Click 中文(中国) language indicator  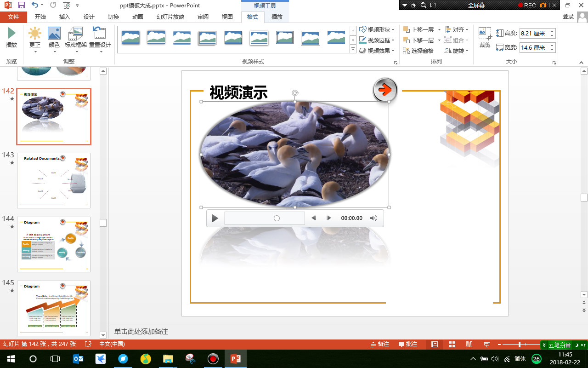[x=112, y=344]
